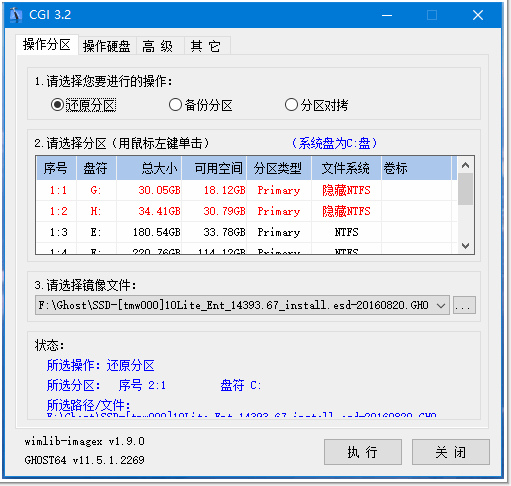Image resolution: width=511 pixels, height=486 pixels.
Task: Click the 盘符 C: status text
Action: [241, 385]
